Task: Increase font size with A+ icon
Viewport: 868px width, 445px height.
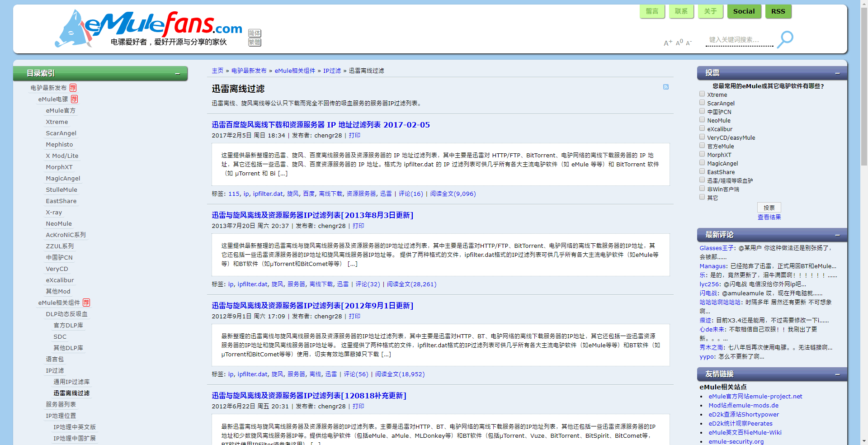Action: (668, 43)
